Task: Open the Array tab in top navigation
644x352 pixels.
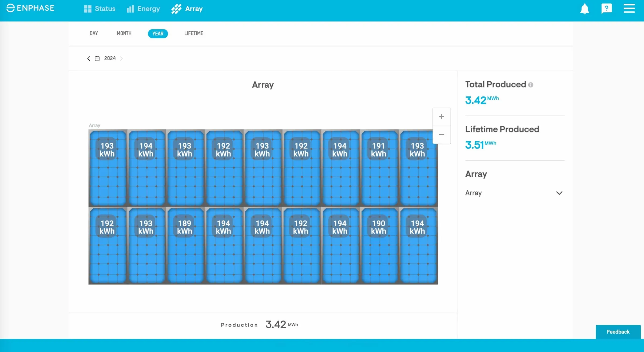Action: [187, 9]
